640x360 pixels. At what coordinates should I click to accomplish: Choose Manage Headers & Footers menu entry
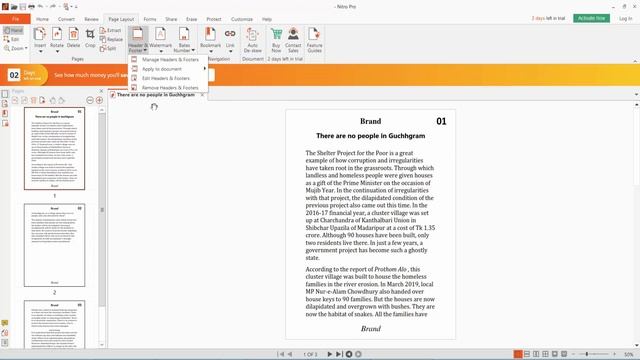tap(168, 60)
